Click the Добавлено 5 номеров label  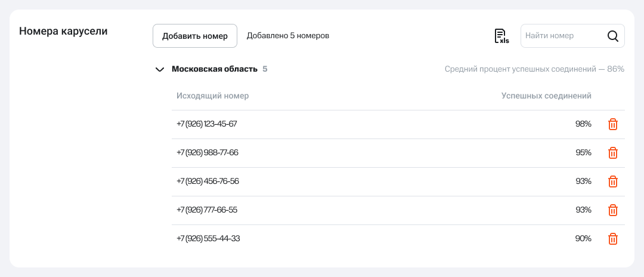(287, 36)
